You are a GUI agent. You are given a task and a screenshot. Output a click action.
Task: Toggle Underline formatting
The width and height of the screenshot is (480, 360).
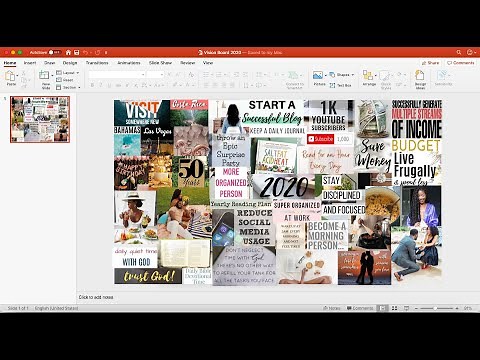pyautogui.click(x=109, y=85)
